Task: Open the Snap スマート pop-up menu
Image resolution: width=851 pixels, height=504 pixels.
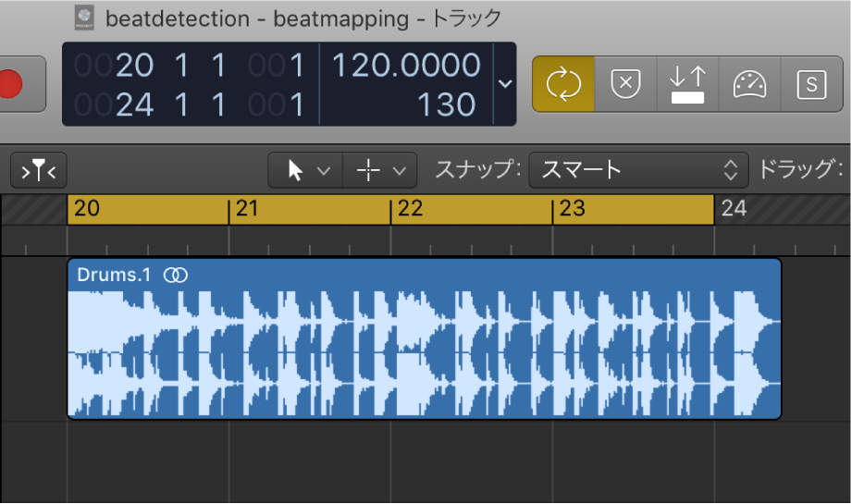Action: click(638, 170)
